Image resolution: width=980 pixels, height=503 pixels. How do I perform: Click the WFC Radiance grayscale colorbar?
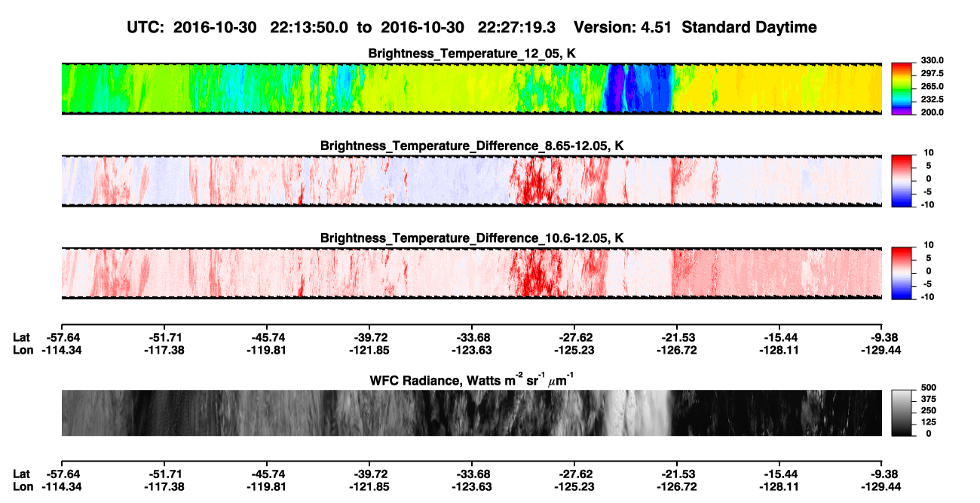tap(903, 413)
